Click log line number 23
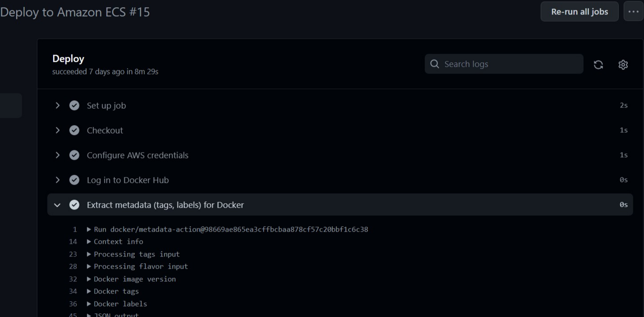The height and width of the screenshot is (317, 644). tap(73, 254)
